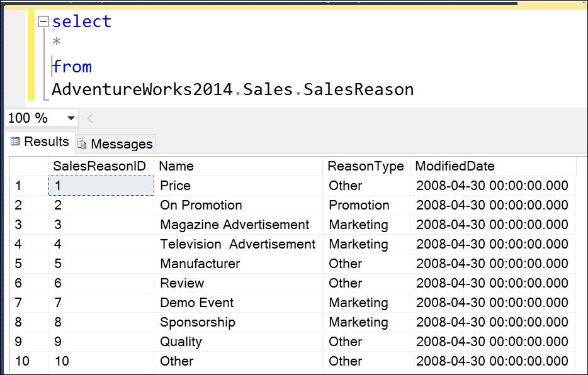The image size is (588, 375).
Task: Select the Results tab
Action: tap(40, 142)
